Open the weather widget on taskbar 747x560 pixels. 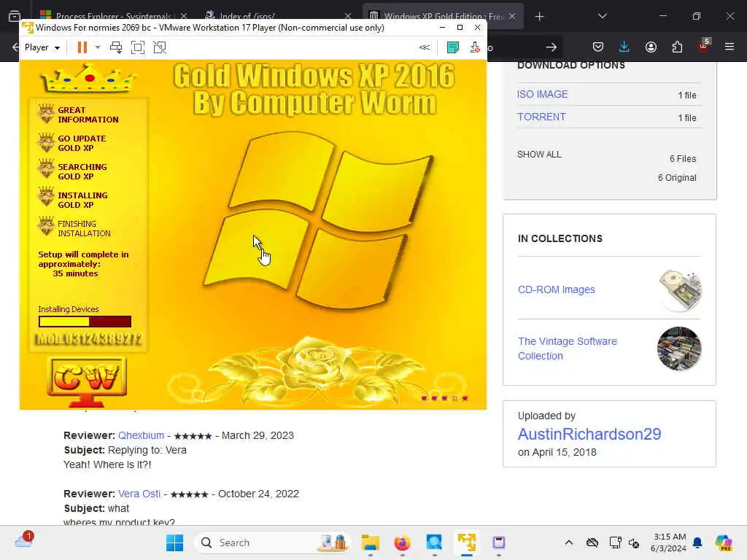coord(23,540)
